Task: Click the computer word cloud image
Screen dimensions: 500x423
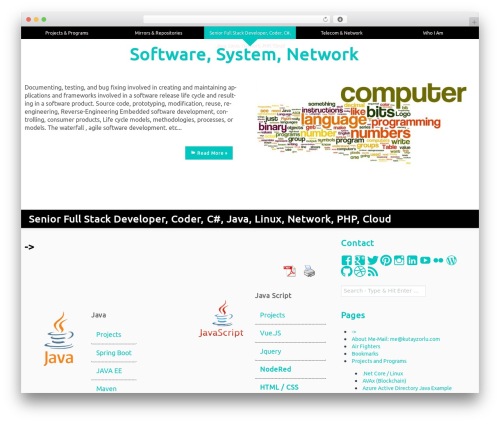Action: [x=362, y=124]
